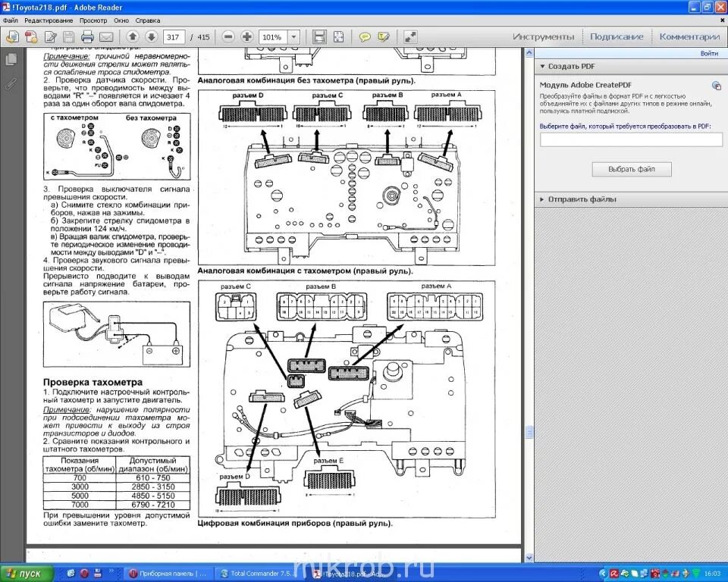Viewport: 728px width, 582px height.
Task: Click the fit one full page icon
Action: tap(339, 36)
